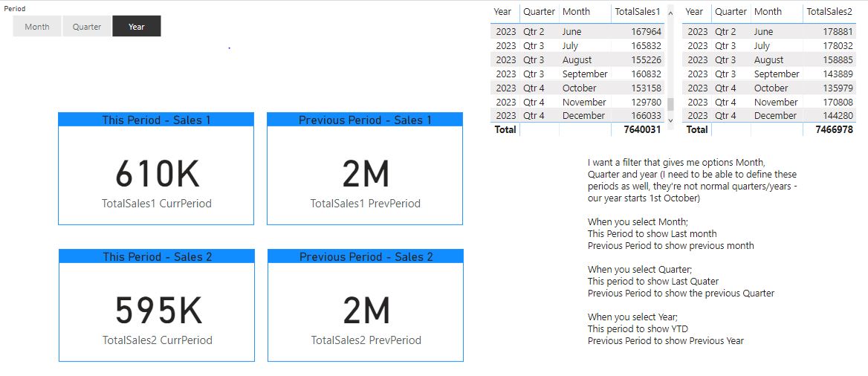868x376 pixels.
Task: Click Quarter header in TotalSales1 table
Action: pyautogui.click(x=540, y=11)
